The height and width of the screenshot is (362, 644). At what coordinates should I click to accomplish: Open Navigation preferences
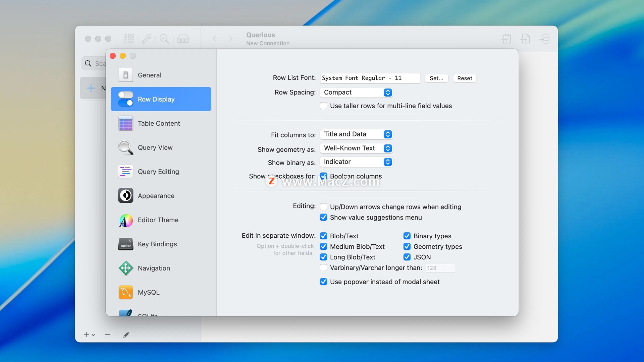161,268
